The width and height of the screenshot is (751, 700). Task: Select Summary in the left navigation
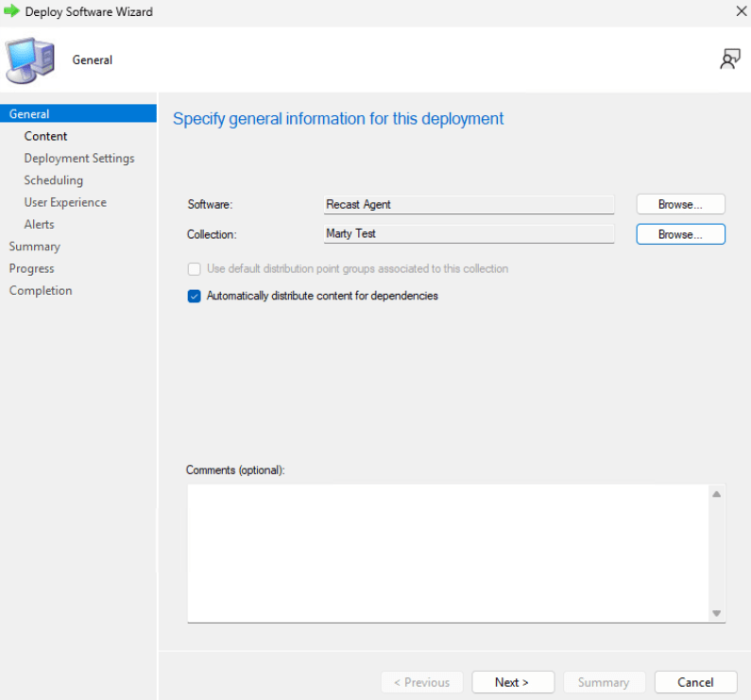click(x=34, y=247)
